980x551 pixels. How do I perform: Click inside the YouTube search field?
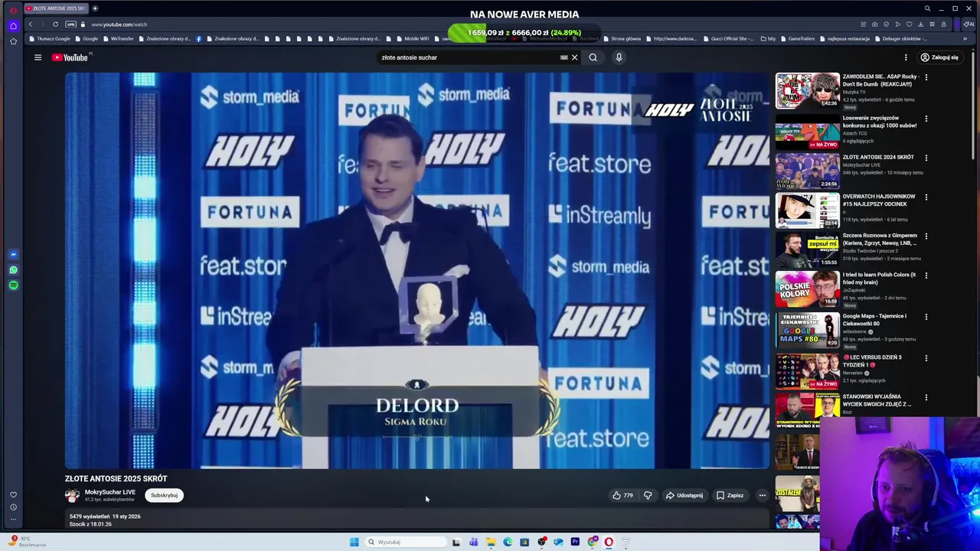point(469,57)
